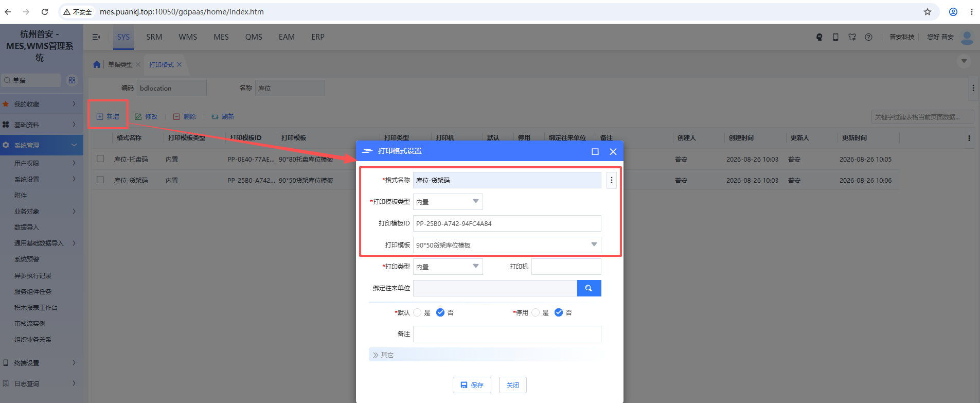This screenshot has width=980, height=403.
Task: Open help question mark icon
Action: pos(868,37)
